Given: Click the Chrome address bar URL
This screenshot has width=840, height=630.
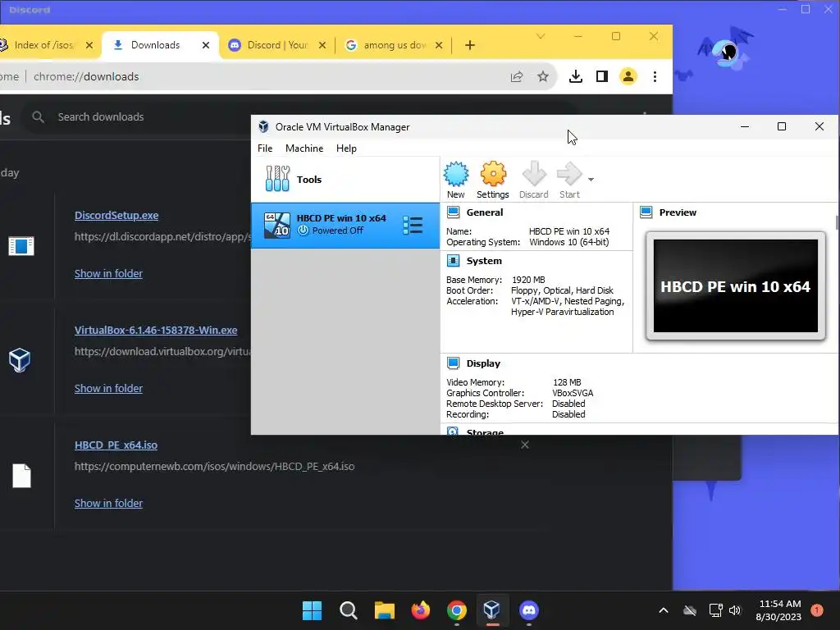Looking at the screenshot, I should coord(86,76).
